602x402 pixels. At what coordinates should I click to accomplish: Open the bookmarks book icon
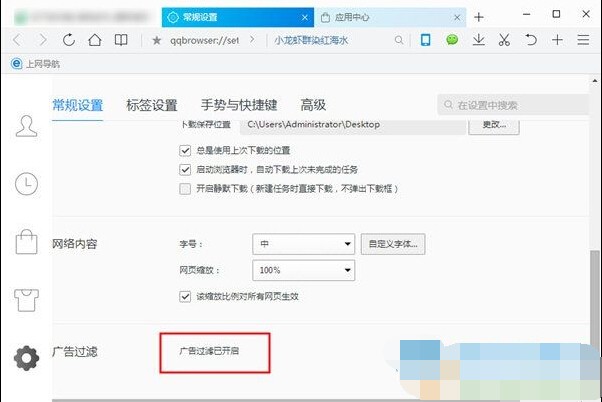(121, 40)
